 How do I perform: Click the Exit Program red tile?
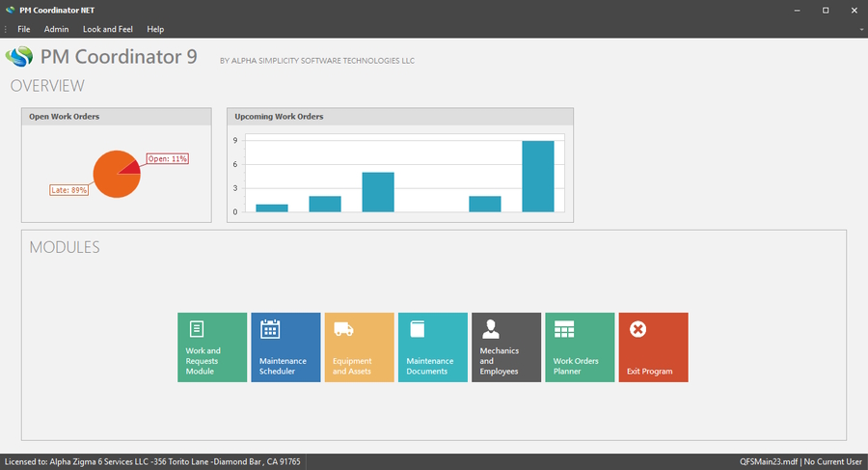tap(654, 347)
